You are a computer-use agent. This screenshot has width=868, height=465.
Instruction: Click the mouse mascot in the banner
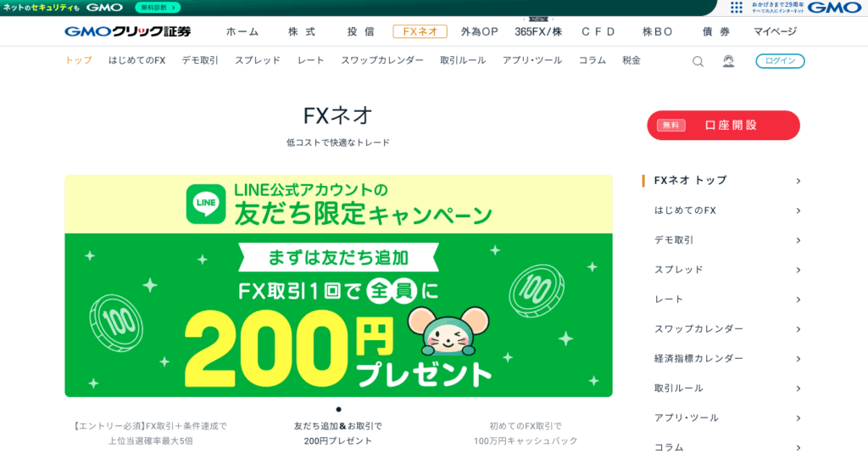coord(448,331)
